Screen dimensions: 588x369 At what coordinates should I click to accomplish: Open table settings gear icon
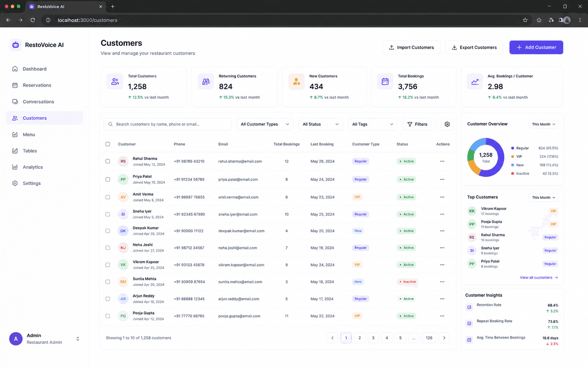(447, 124)
